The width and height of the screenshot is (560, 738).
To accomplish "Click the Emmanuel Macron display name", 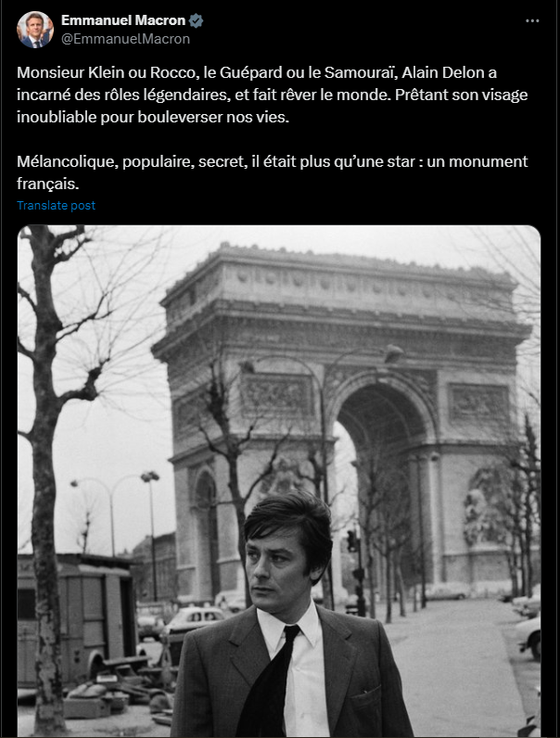I will (123, 20).
